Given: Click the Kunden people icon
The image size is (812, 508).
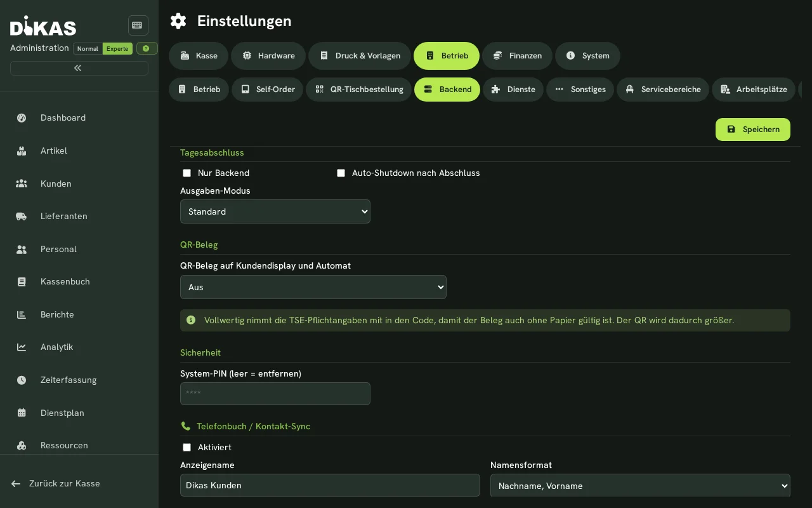Looking at the screenshot, I should point(22,184).
